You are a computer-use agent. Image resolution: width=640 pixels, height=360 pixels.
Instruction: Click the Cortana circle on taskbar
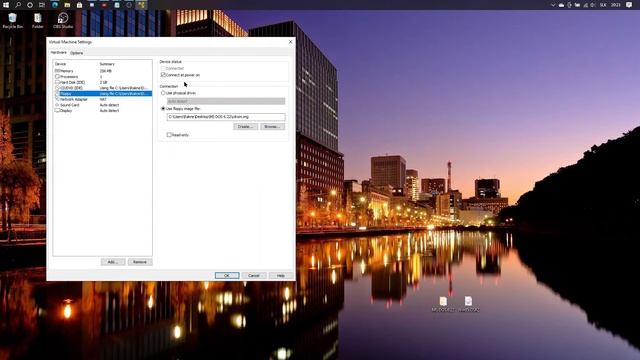(x=30, y=5)
